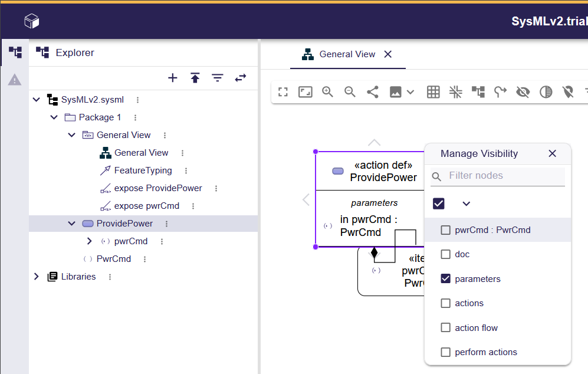Click the share diagram icon
The height and width of the screenshot is (374, 588).
(x=373, y=92)
